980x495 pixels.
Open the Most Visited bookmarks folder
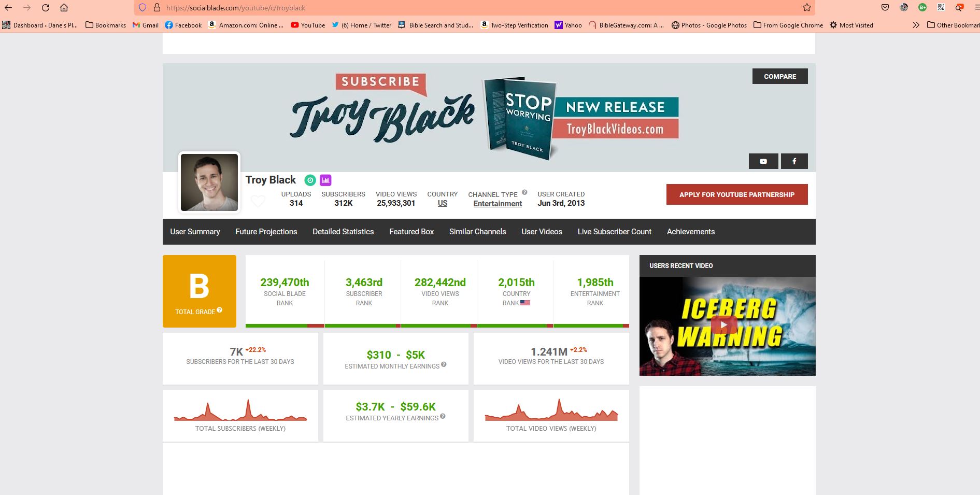851,25
